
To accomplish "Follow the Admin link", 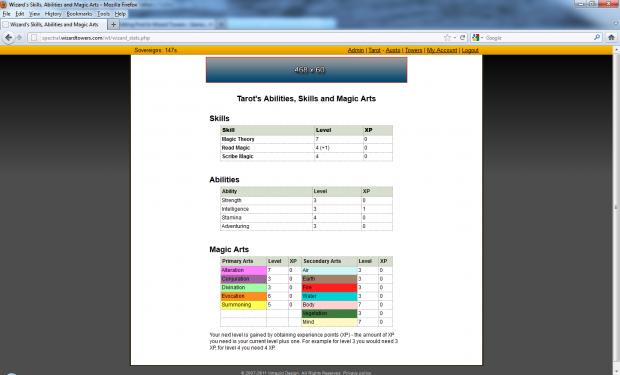I will [x=356, y=50].
